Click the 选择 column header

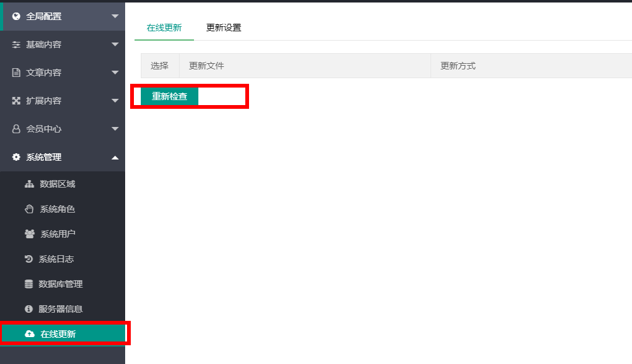click(160, 66)
